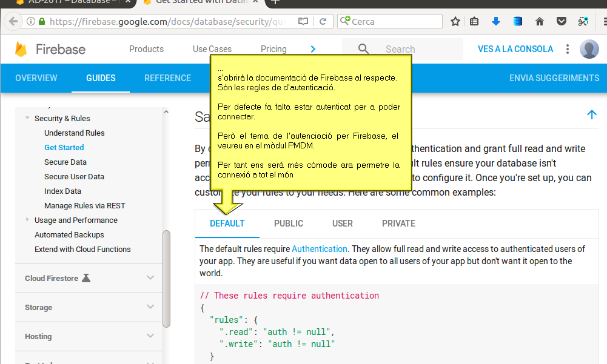607x364 pixels.
Task: Click the magnifier icon in Firebase search
Action: 363,48
